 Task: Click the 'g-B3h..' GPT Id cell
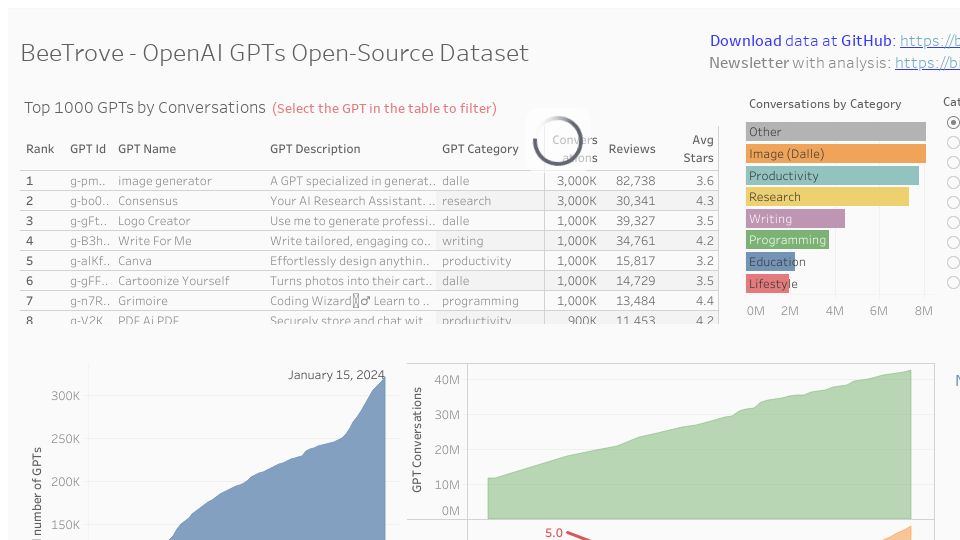(x=90, y=241)
